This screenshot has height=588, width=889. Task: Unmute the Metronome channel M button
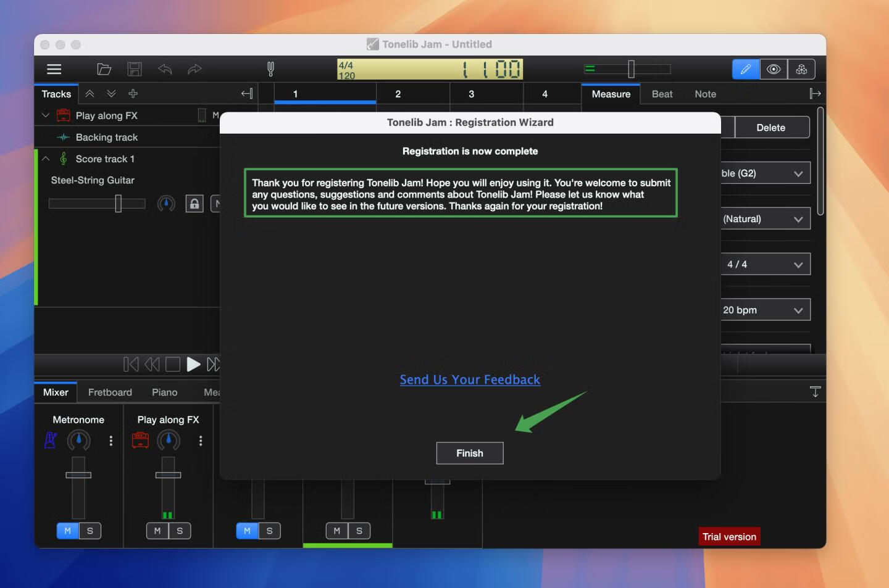[68, 531]
